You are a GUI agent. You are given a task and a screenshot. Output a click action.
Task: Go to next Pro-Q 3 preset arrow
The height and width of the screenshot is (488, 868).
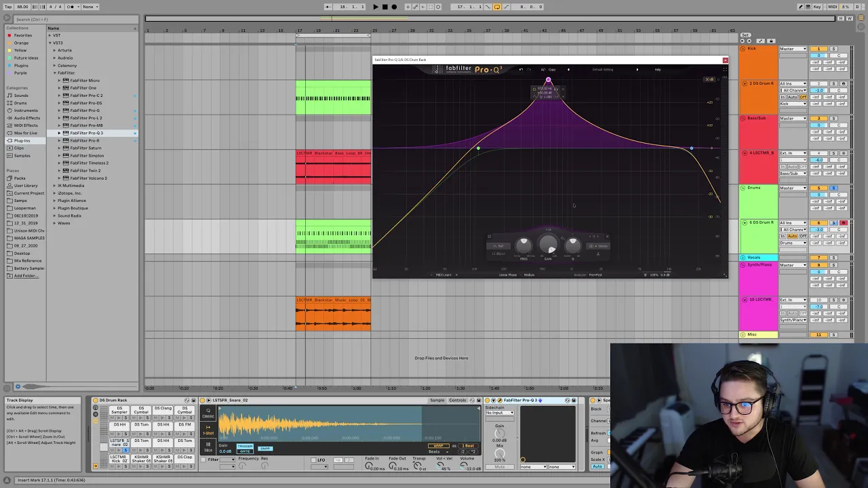(637, 69)
